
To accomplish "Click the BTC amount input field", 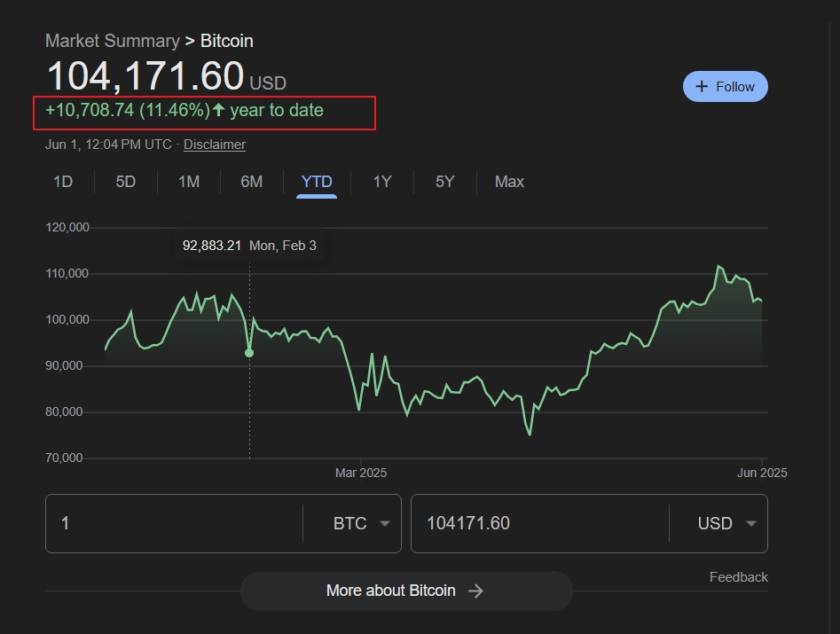I will (x=174, y=523).
